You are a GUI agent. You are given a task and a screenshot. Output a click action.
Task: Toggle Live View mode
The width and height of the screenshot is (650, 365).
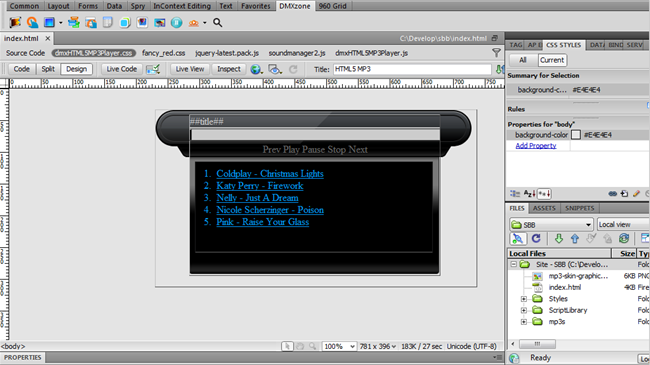tap(190, 69)
